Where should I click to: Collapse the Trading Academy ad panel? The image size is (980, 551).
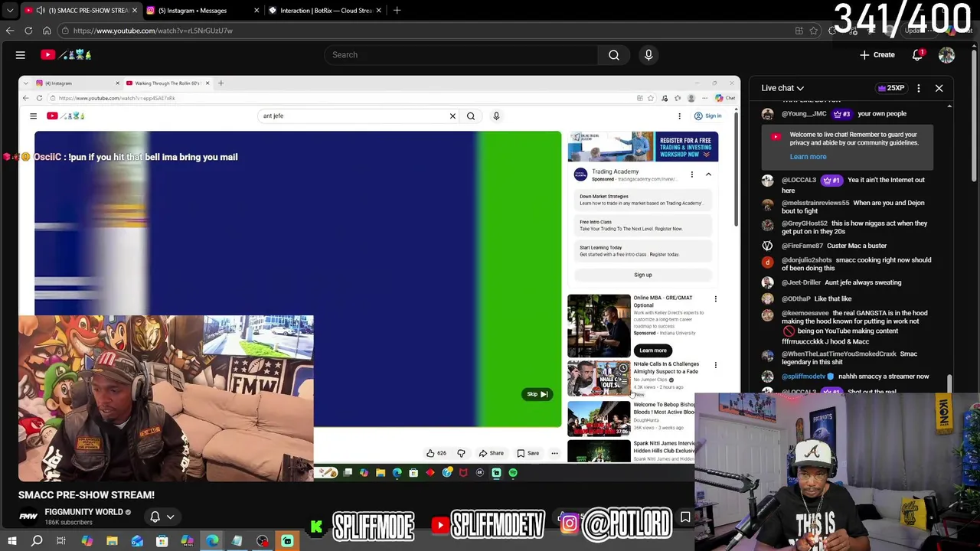[x=708, y=174]
